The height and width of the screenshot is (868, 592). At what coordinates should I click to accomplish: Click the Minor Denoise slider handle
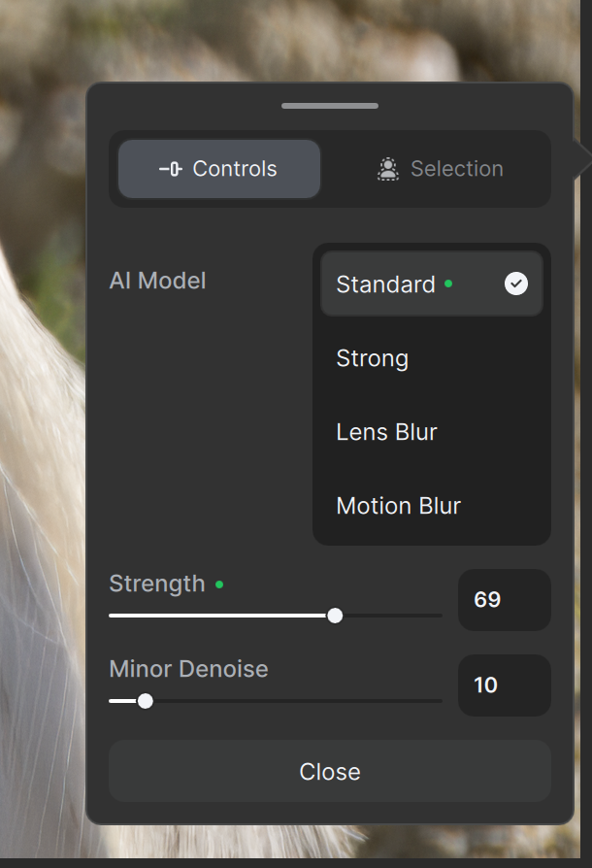145,701
